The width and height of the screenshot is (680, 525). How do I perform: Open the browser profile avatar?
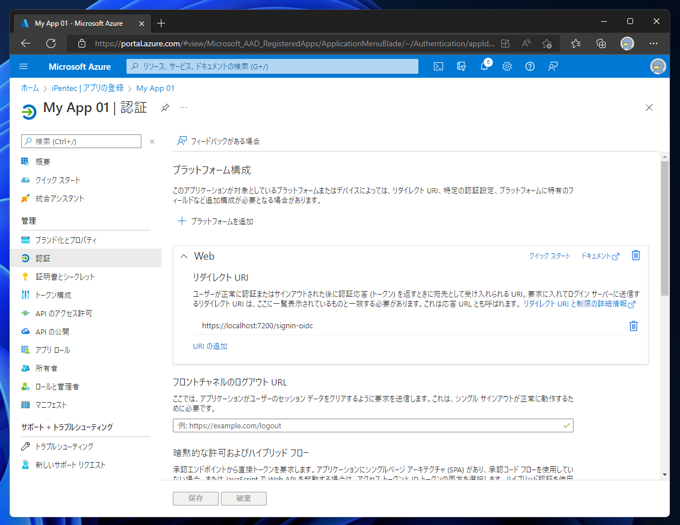[627, 43]
